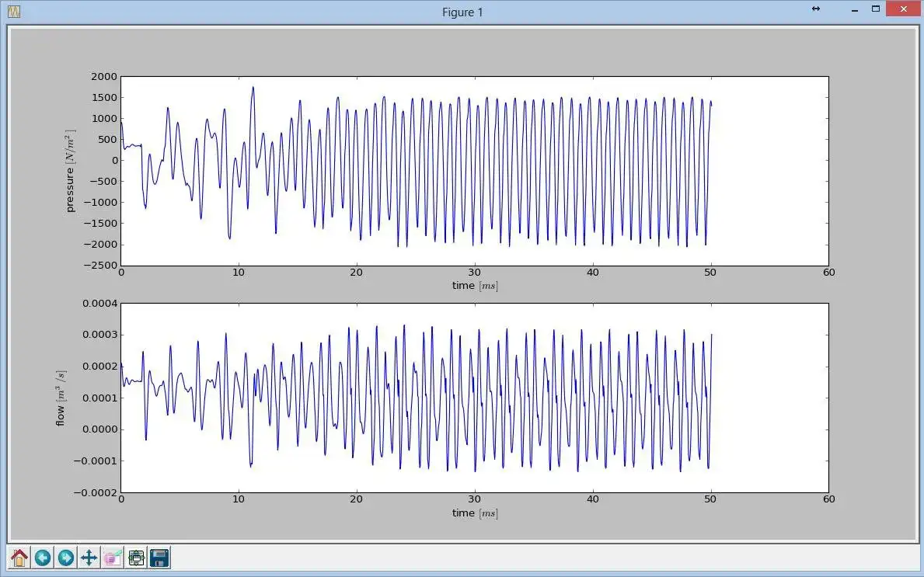924x577 pixels.
Task: Click the "Figure 1" window title
Action: tap(462, 12)
